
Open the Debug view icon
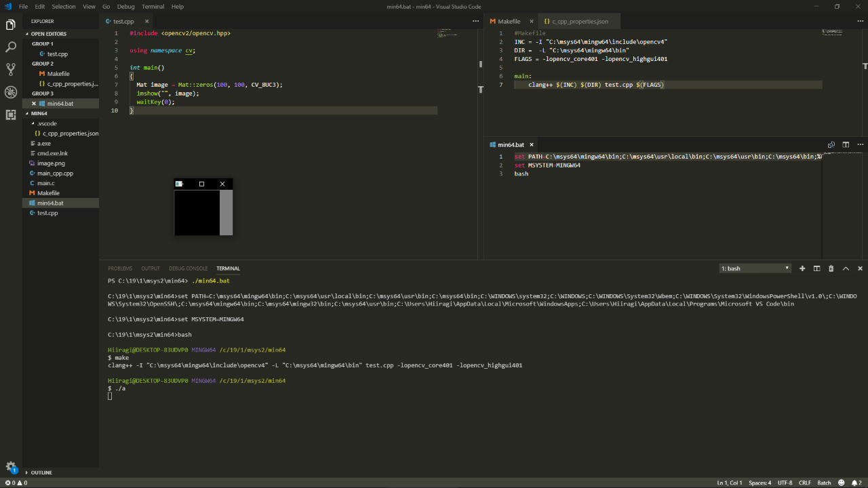tap(11, 92)
